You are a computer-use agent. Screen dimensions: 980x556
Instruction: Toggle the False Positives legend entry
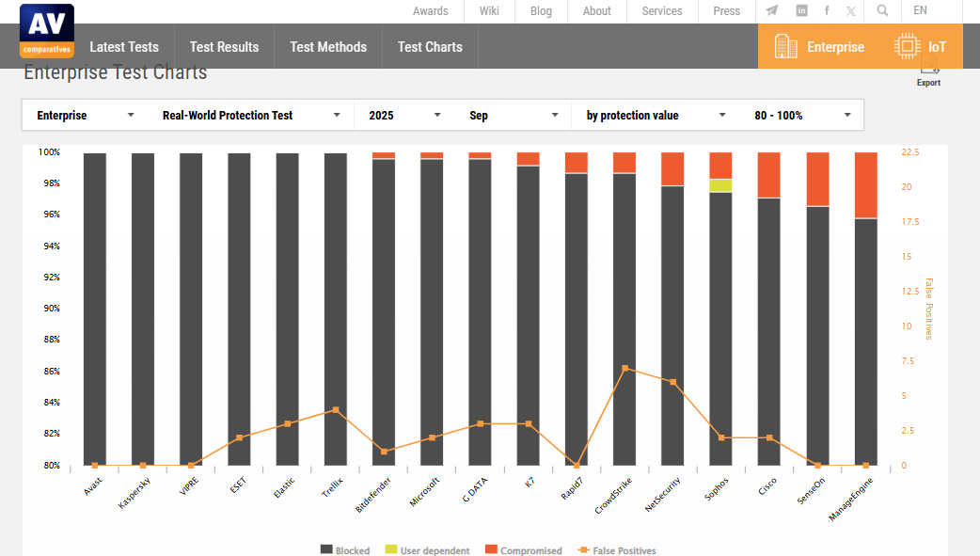point(617,550)
